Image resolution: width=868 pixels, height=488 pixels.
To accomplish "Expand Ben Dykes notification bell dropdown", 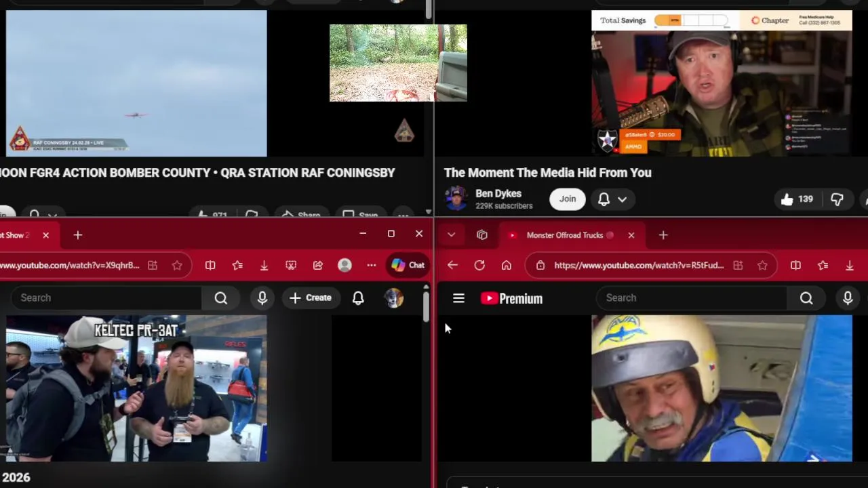I will pos(622,199).
